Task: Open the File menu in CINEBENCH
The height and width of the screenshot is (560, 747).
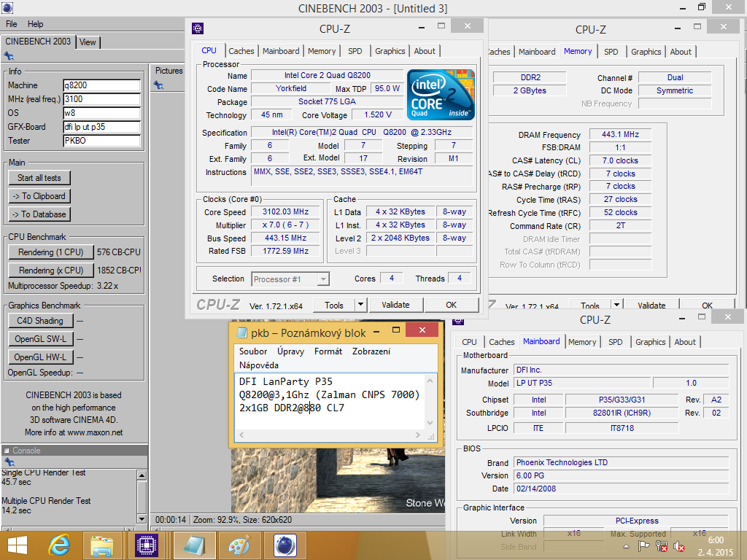Action: pyautogui.click(x=12, y=24)
